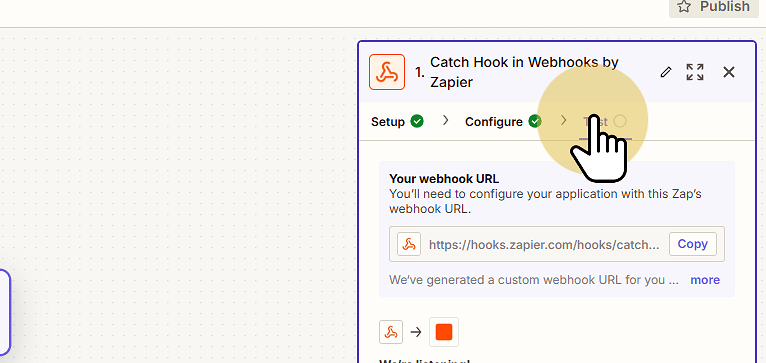Rename step using the pencil edit icon
This screenshot has width=766, height=363.
tap(666, 72)
